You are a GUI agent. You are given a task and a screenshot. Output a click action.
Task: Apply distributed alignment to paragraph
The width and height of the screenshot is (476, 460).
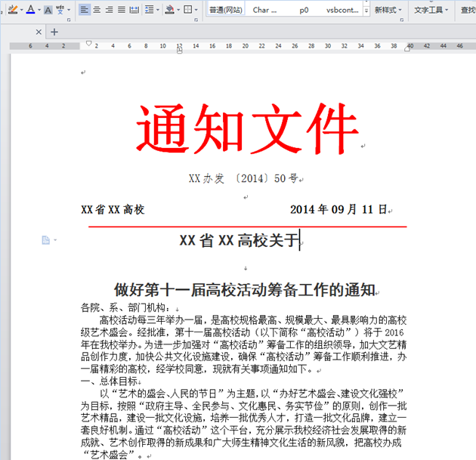[x=134, y=10]
